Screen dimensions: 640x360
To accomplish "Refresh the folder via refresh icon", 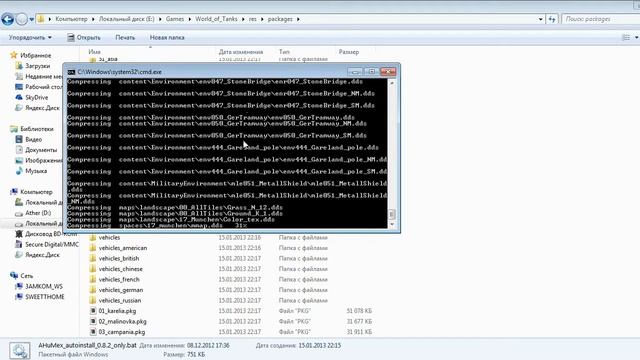I will (552, 19).
